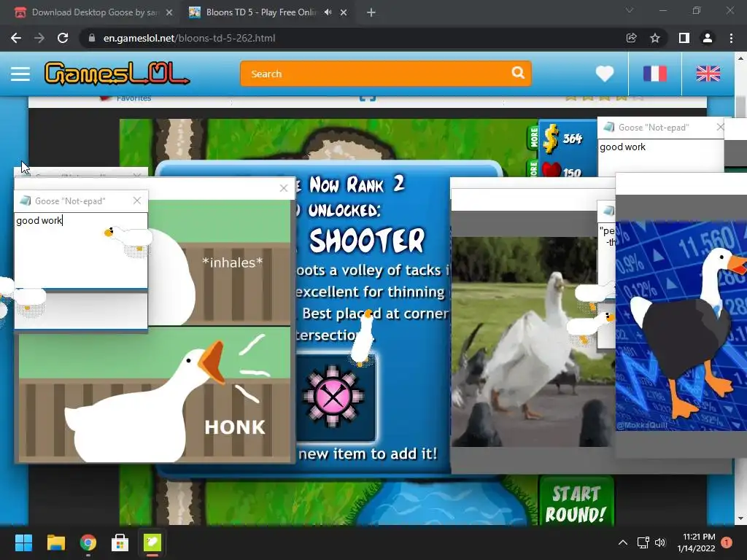Open the tab search chevron
The image size is (747, 560).
(630, 10)
